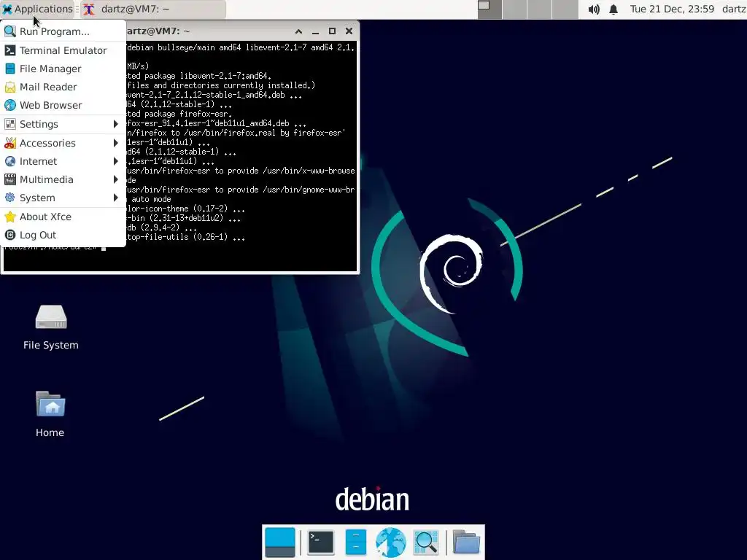The width and height of the screenshot is (747, 560).
Task: Click the Accessories scissors icon
Action: 10,143
